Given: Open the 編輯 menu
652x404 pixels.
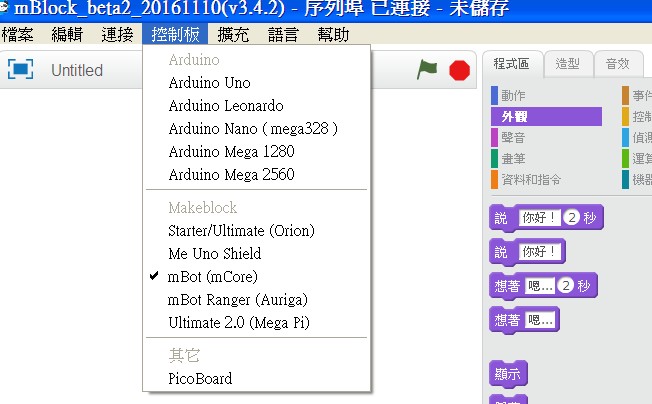Looking at the screenshot, I should 67,34.
